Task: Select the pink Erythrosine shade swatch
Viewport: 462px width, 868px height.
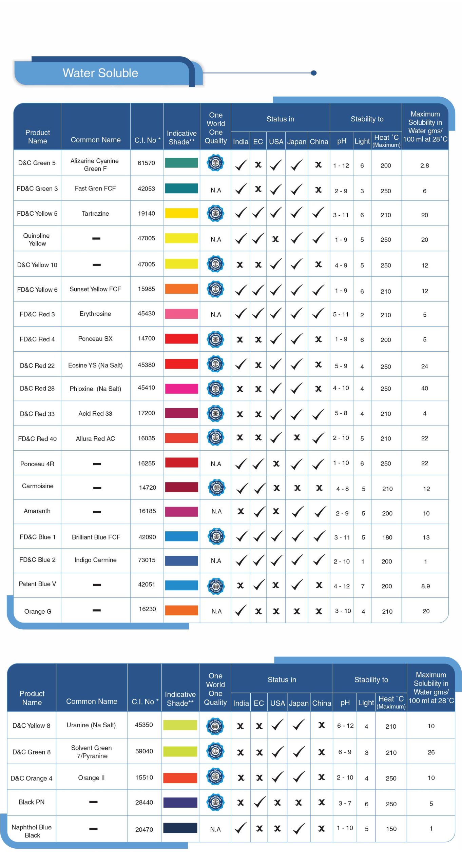Action: tap(181, 314)
